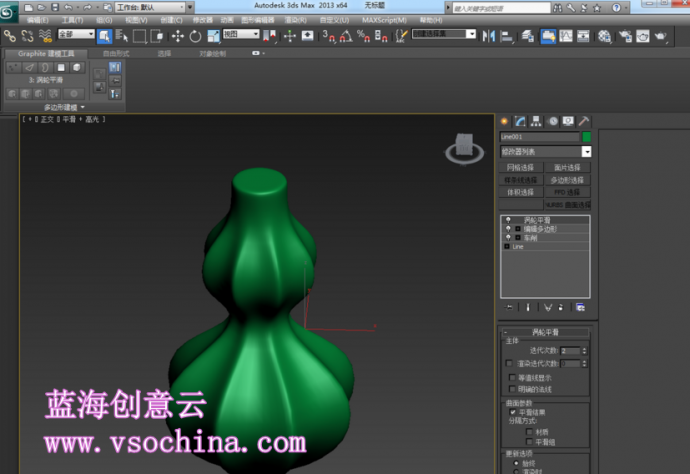Image resolution: width=690 pixels, height=474 pixels.
Task: Click the ViewCube in the viewport
Action: coord(462,148)
